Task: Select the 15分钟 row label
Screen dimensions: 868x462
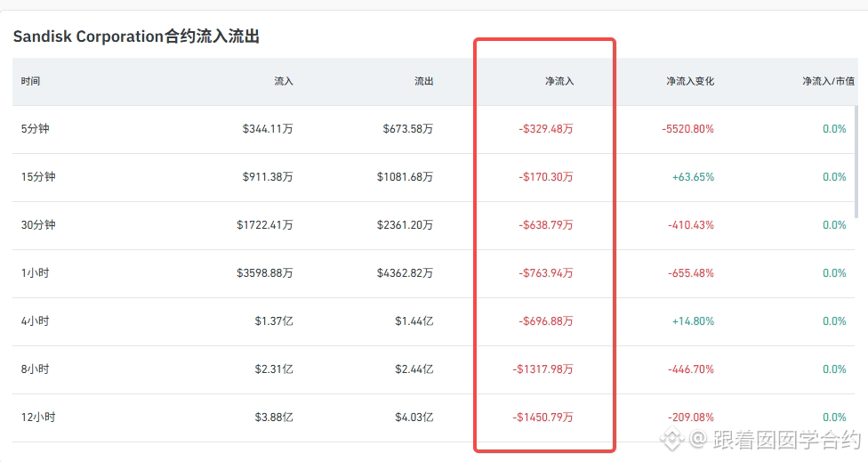Action: [38, 177]
